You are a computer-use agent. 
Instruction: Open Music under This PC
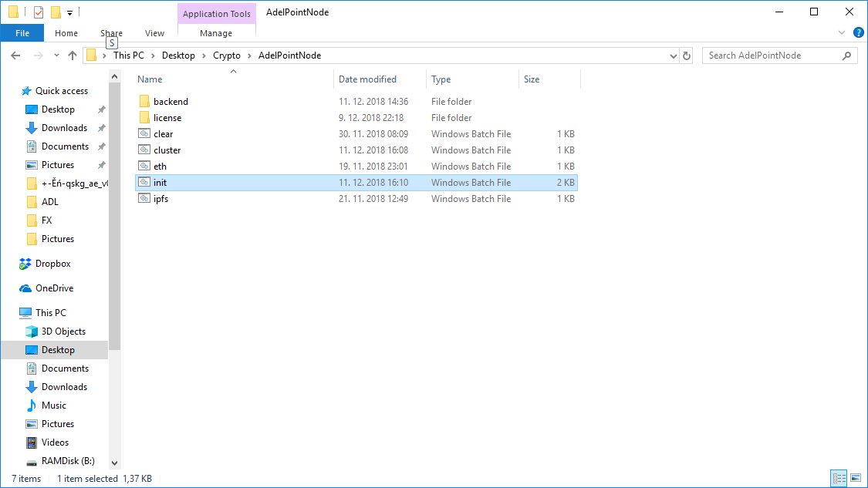click(53, 406)
